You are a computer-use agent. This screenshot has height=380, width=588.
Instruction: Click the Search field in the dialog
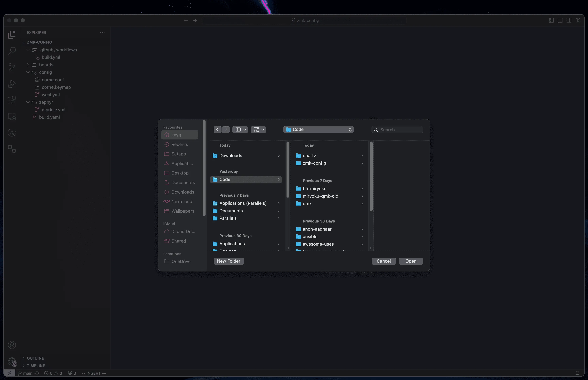point(397,129)
